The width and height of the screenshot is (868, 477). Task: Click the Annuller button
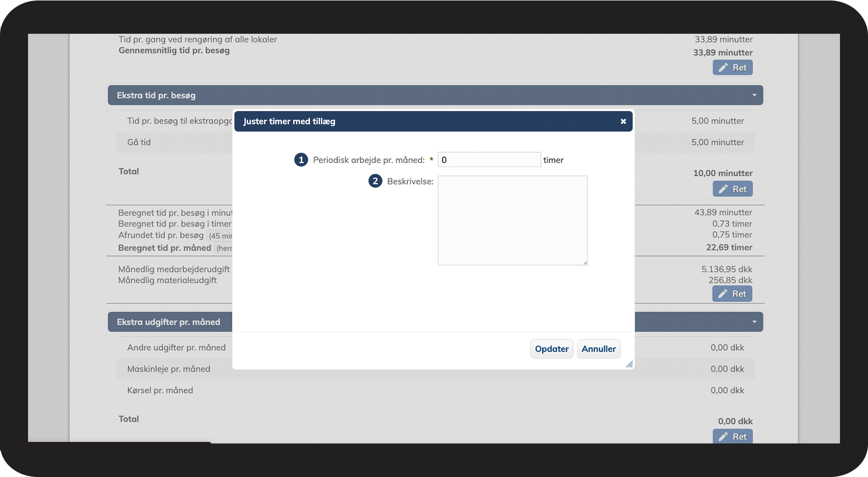(598, 349)
